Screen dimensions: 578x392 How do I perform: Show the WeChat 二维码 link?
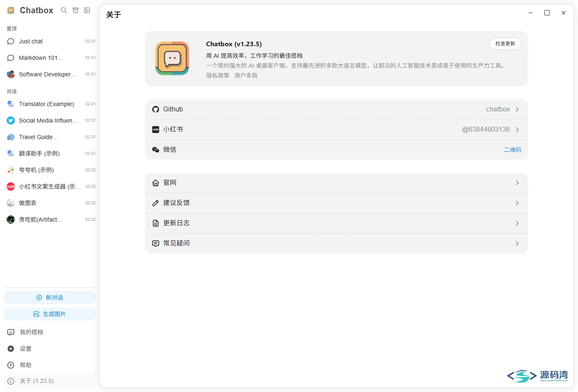click(x=512, y=150)
